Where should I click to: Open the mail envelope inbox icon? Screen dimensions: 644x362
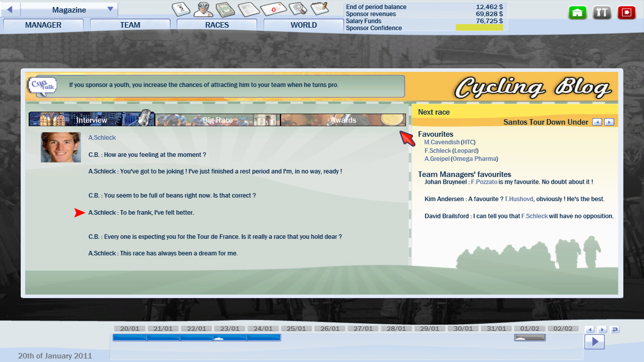pyautogui.click(x=273, y=9)
